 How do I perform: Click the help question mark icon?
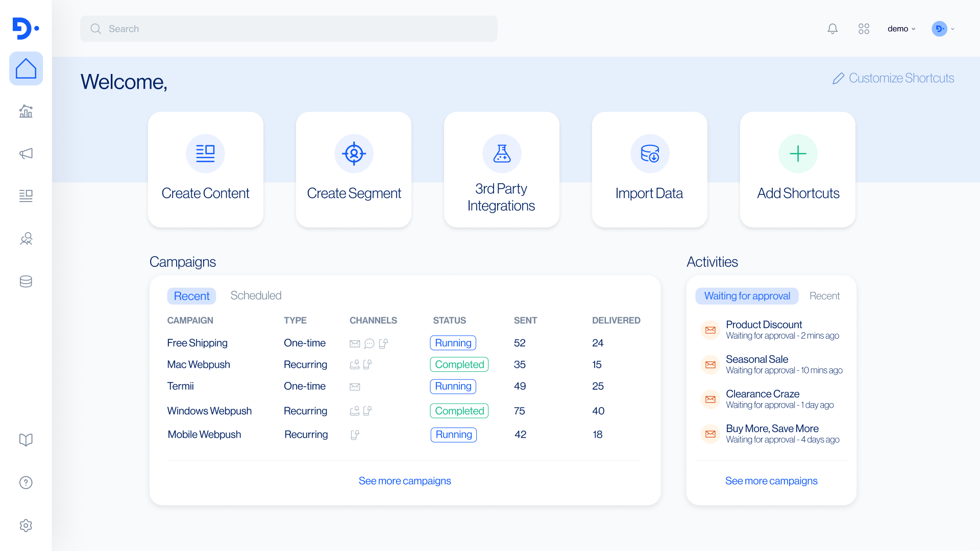(26, 483)
